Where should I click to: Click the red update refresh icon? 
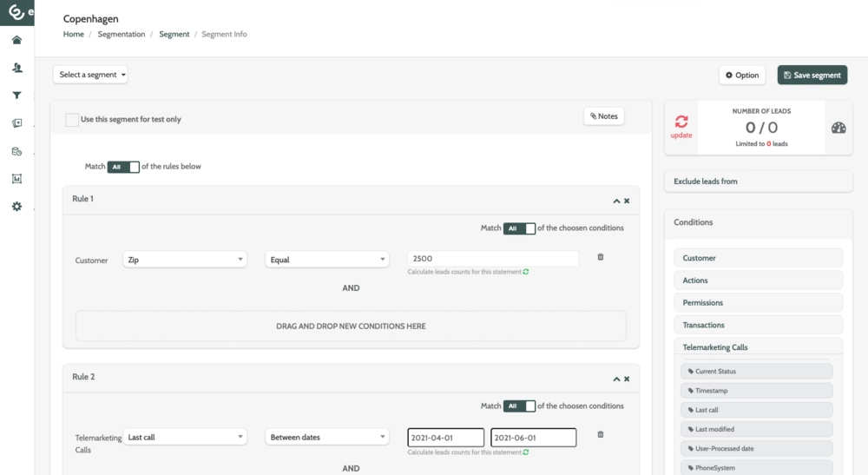pyautogui.click(x=681, y=122)
